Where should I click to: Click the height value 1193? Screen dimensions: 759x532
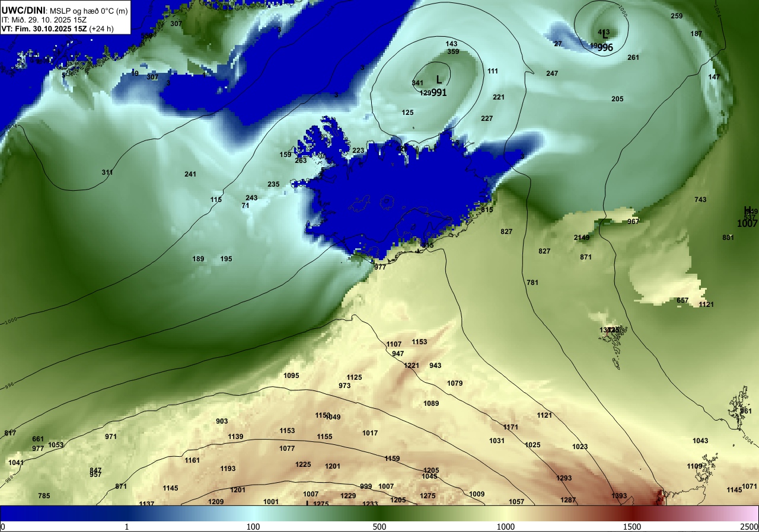tap(228, 469)
